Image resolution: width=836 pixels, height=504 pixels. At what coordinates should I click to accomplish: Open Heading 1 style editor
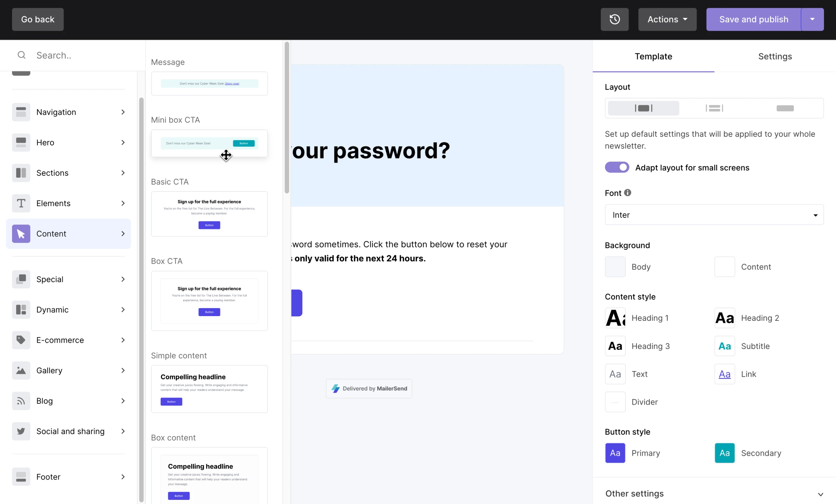615,318
